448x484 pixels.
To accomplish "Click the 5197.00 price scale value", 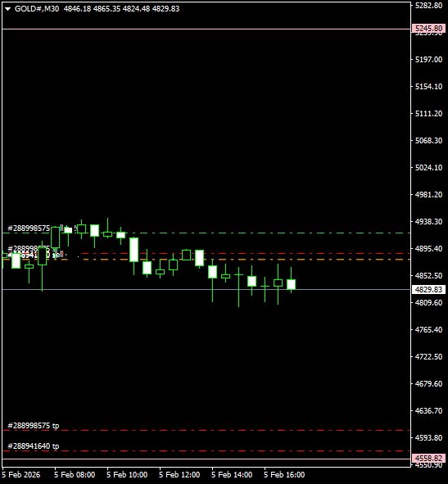I will tap(428, 59).
